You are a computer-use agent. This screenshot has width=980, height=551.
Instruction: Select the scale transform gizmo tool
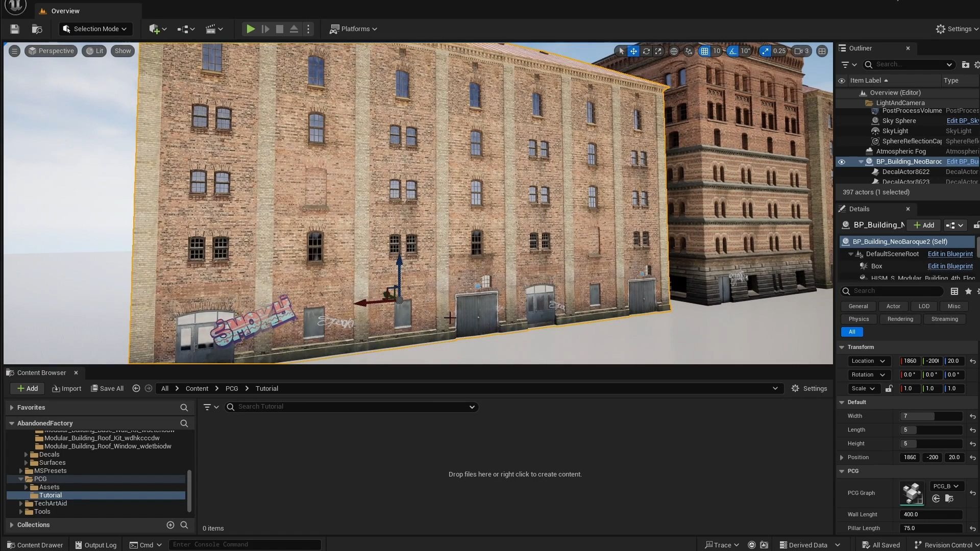(658, 51)
